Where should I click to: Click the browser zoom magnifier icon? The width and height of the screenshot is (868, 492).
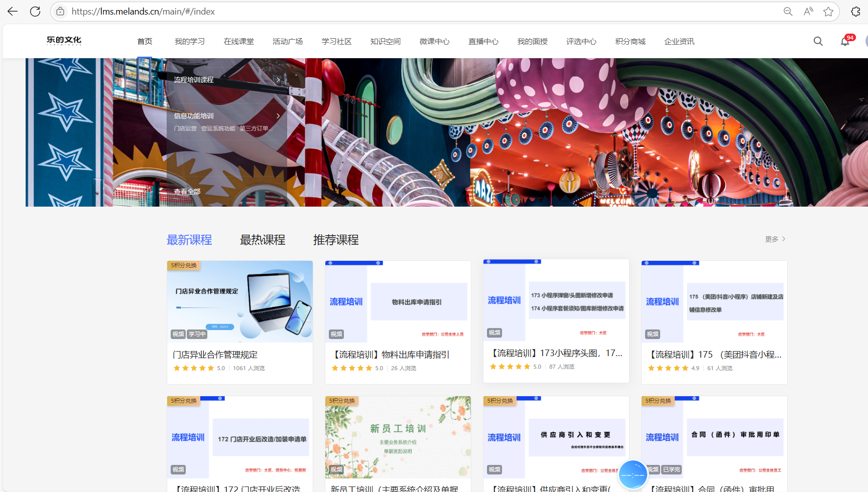coord(788,12)
